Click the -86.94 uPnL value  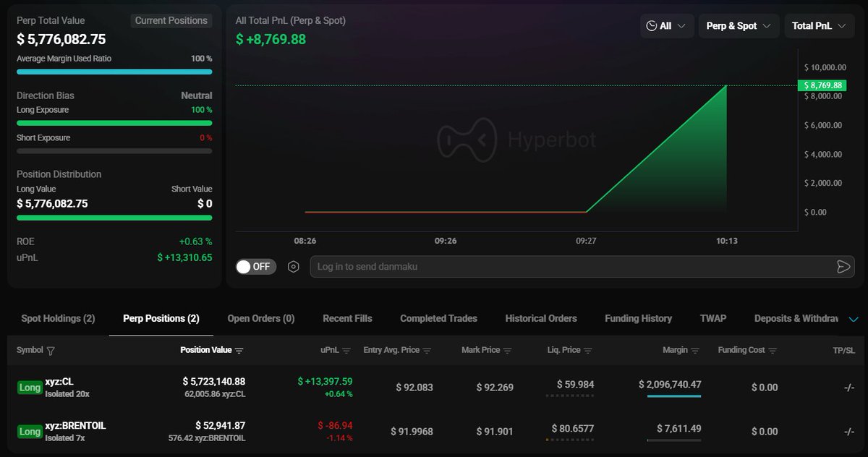point(334,425)
